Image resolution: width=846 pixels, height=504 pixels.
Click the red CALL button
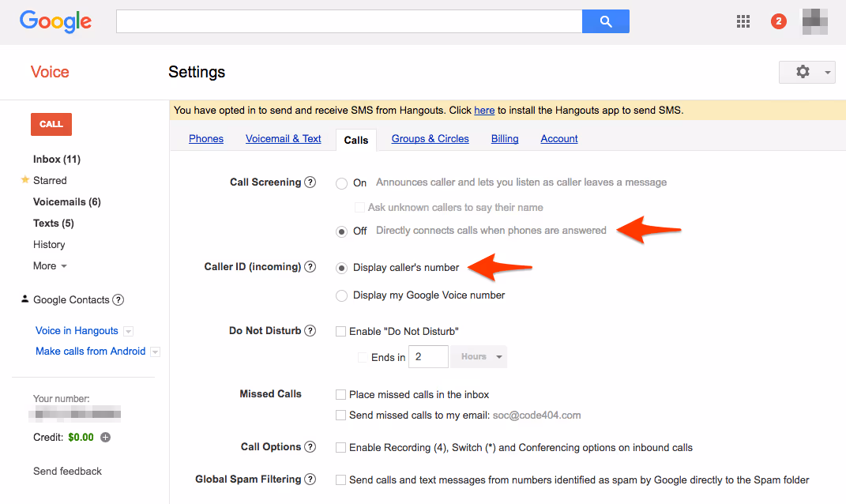(51, 124)
